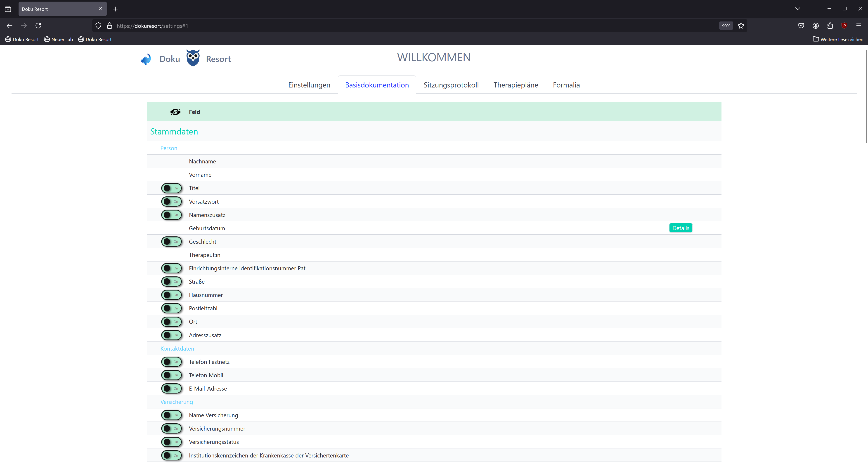Open the list all tabs dropdown
This screenshot has width=868, height=469.
[798, 9]
